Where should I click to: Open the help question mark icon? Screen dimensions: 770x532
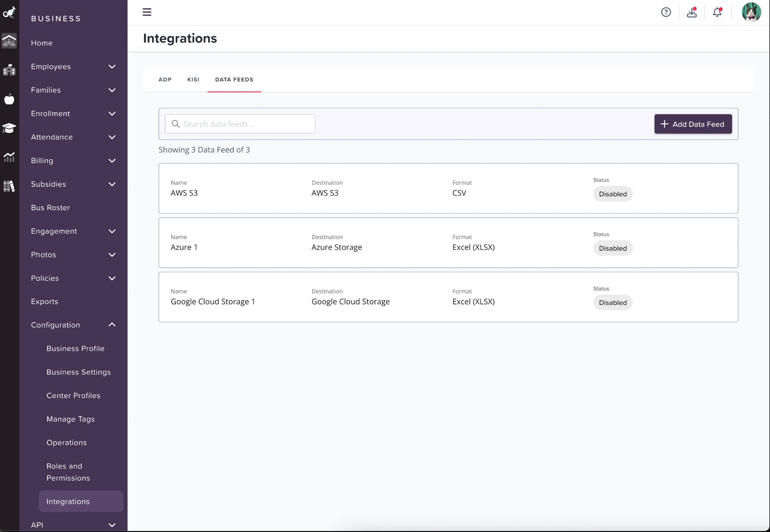(x=666, y=12)
